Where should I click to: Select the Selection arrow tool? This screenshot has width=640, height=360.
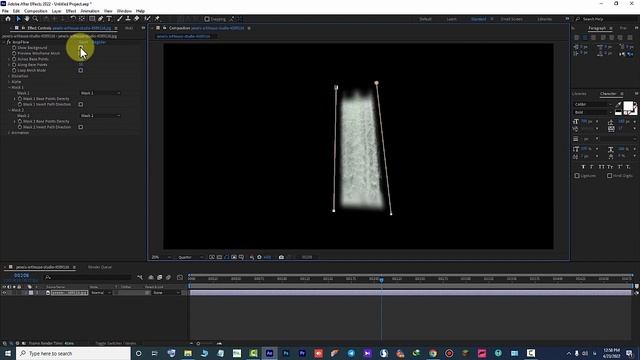coord(18,19)
